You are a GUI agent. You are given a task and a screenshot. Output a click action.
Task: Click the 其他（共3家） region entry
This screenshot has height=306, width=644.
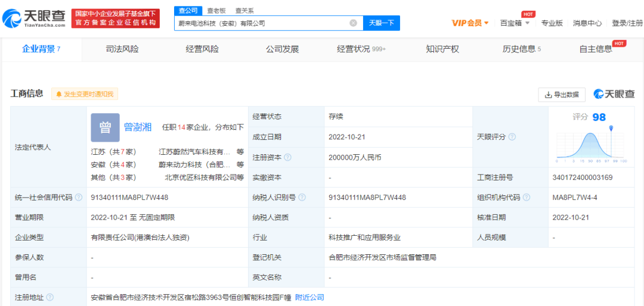click(x=113, y=177)
